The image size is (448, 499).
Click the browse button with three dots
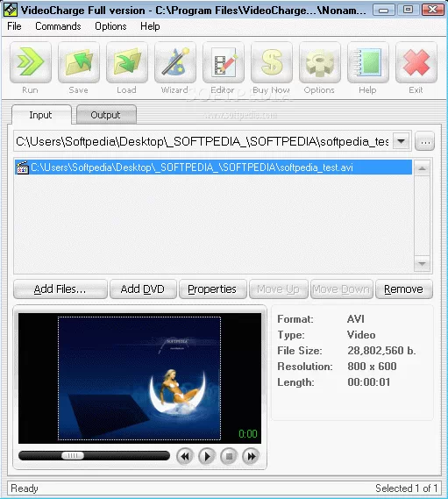pyautogui.click(x=425, y=141)
